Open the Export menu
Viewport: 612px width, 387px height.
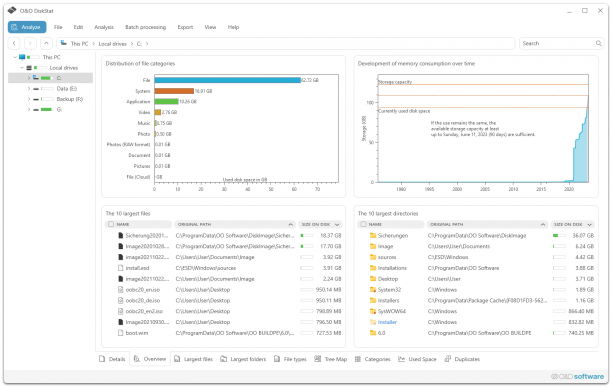tap(185, 27)
